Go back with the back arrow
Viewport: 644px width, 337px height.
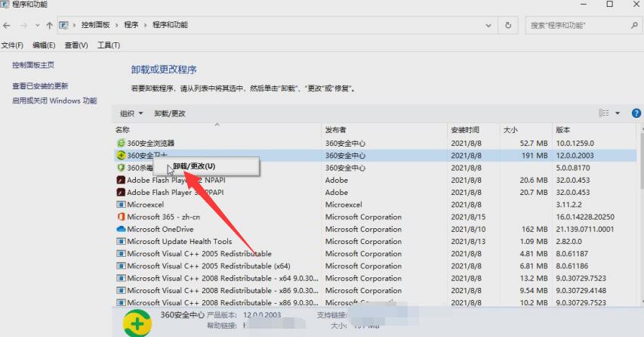(x=7, y=26)
